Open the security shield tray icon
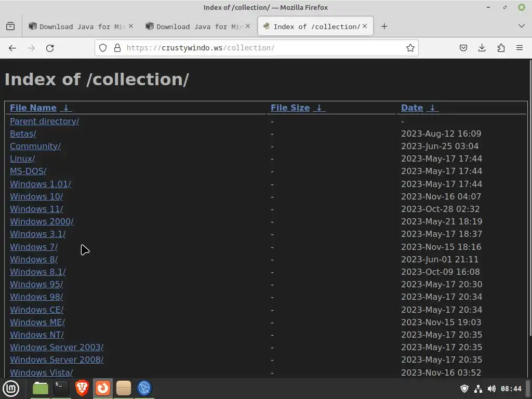 point(464,389)
